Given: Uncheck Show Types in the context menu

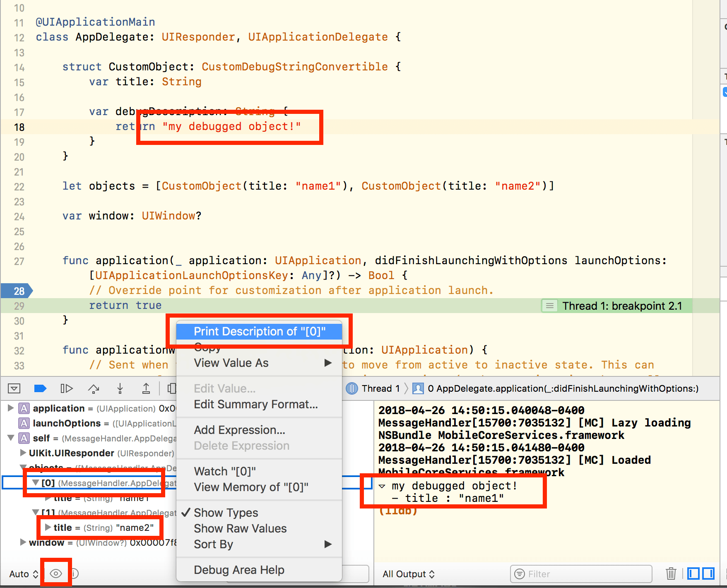Looking at the screenshot, I should pyautogui.click(x=226, y=513).
